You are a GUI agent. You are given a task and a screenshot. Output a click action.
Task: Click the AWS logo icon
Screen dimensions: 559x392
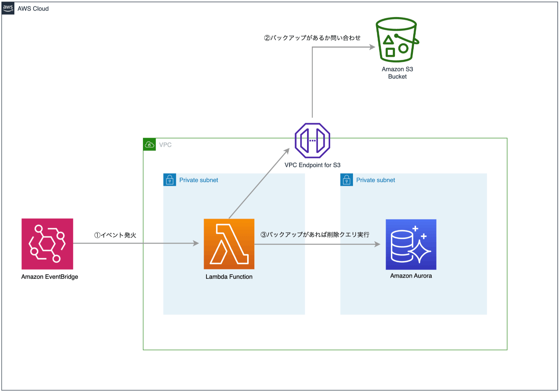point(8,8)
